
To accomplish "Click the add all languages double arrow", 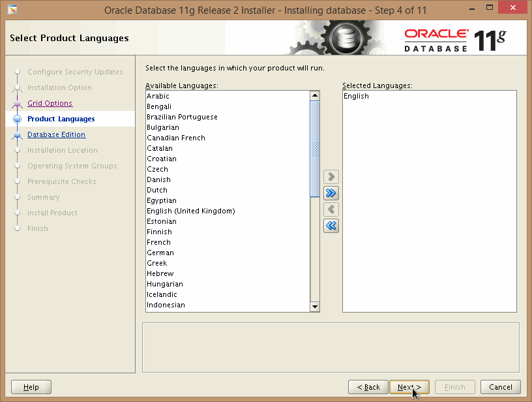I will coord(331,193).
